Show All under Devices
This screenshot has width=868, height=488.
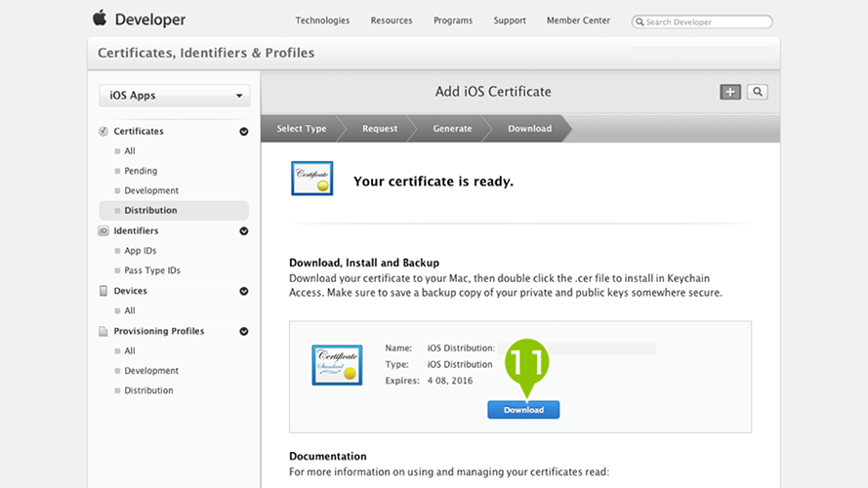click(x=130, y=311)
